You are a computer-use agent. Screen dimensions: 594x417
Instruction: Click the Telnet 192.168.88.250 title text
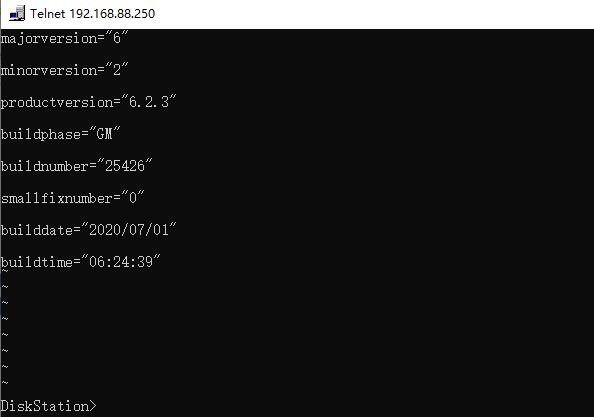[93, 14]
